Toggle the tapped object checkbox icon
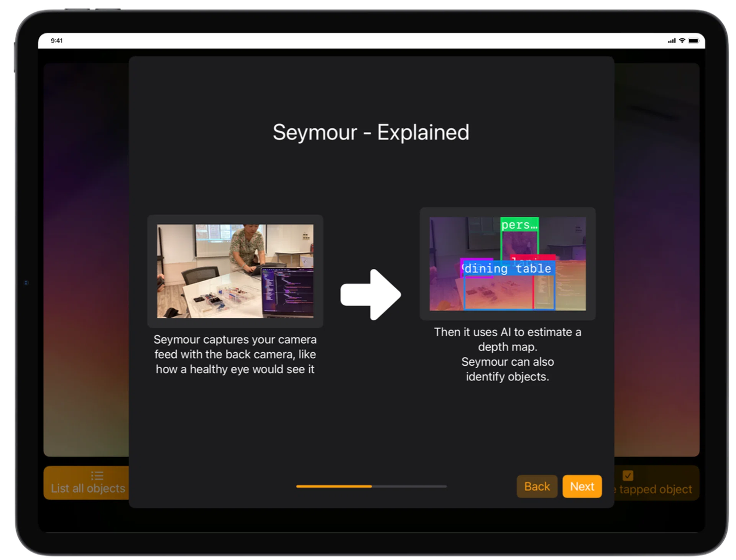 click(628, 476)
